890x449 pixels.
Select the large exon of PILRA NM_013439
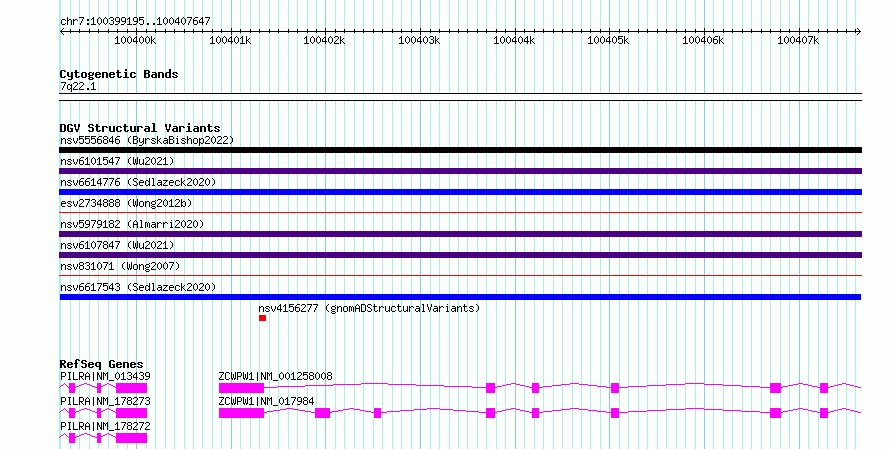[x=131, y=388]
